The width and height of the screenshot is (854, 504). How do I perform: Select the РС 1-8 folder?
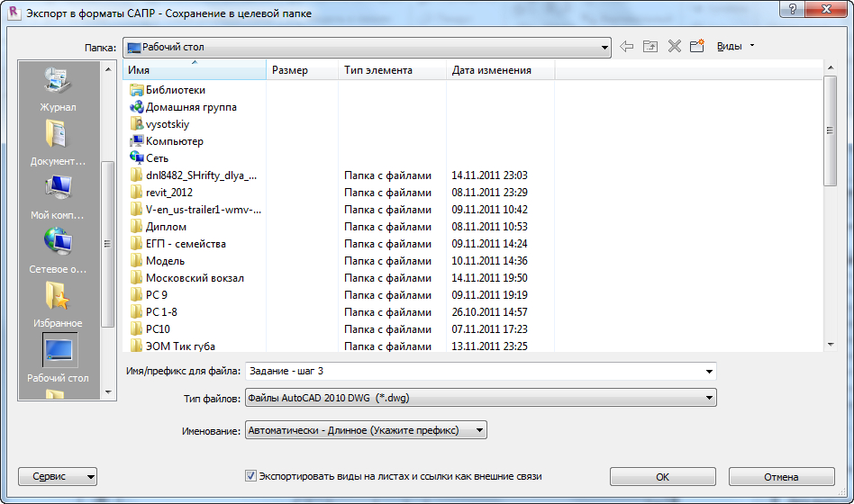click(x=153, y=312)
